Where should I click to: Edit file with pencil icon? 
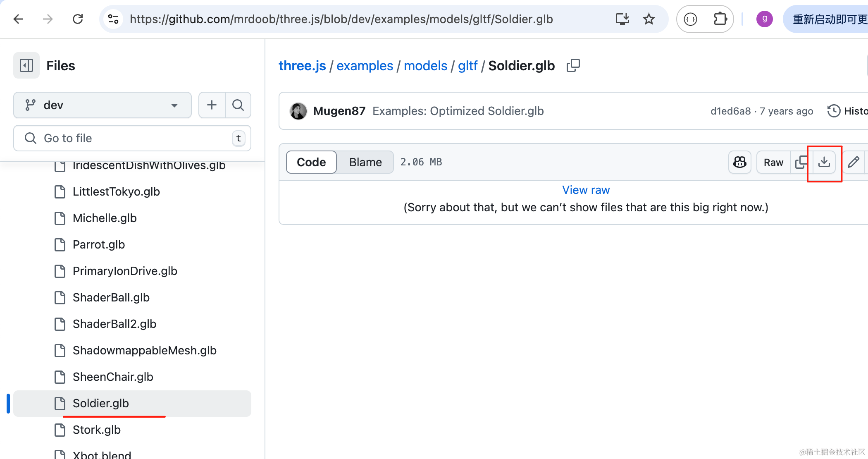pyautogui.click(x=854, y=162)
